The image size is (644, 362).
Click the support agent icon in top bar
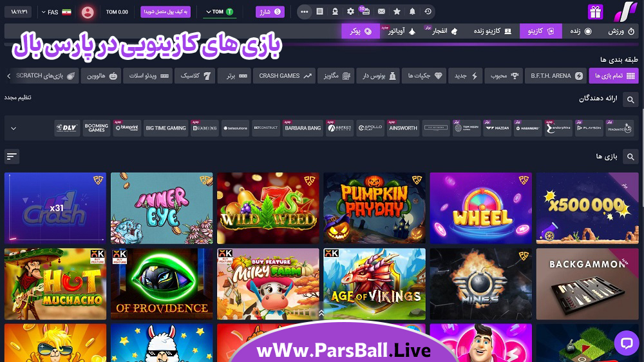coord(335,12)
